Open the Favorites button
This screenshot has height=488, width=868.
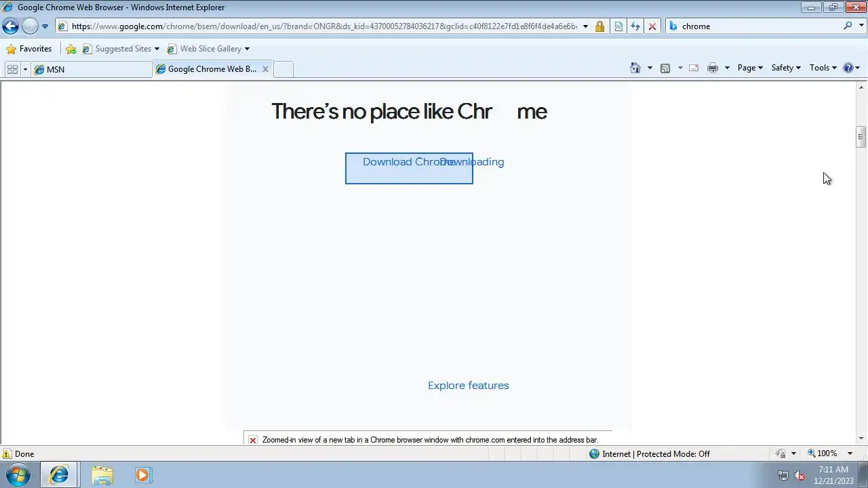click(x=28, y=49)
